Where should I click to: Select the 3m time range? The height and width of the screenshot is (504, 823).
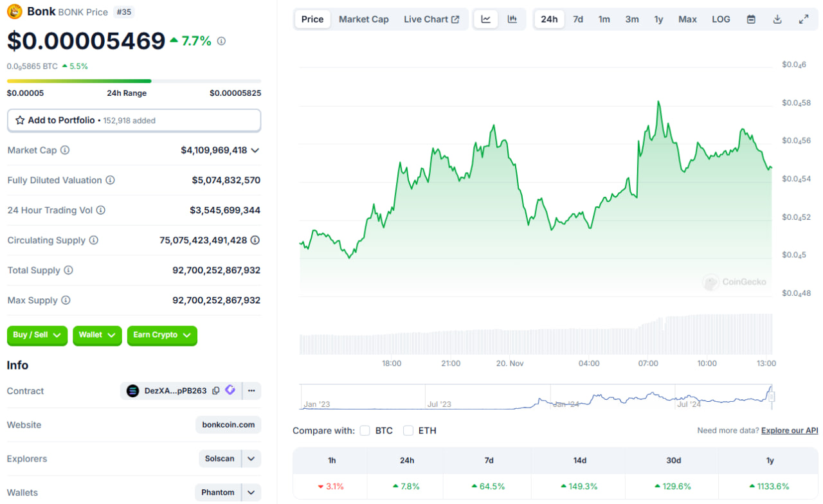click(632, 19)
